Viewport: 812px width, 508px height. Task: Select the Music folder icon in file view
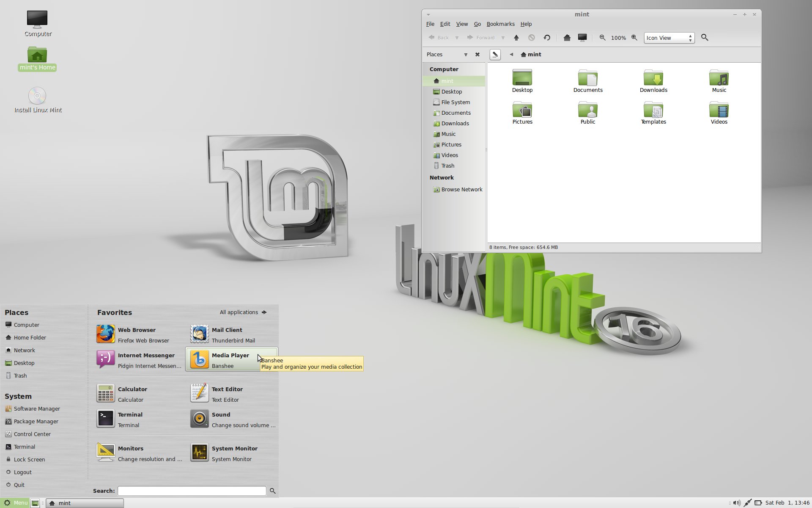[719, 81]
